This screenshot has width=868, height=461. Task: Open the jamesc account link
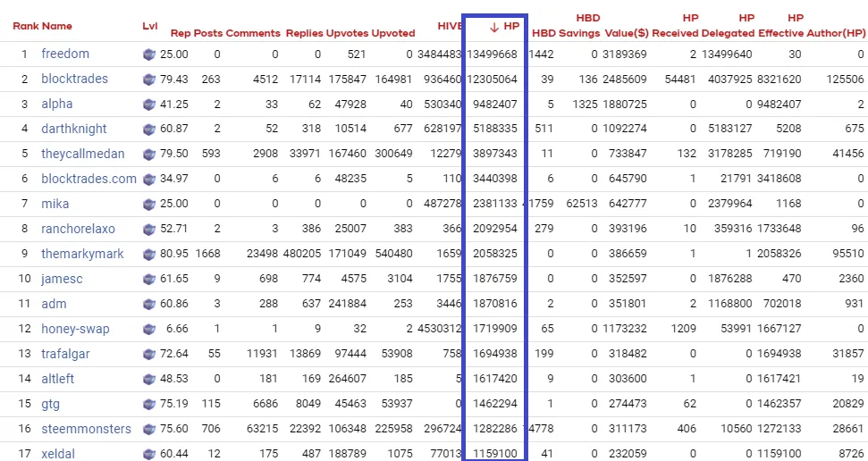pyautogui.click(x=62, y=279)
